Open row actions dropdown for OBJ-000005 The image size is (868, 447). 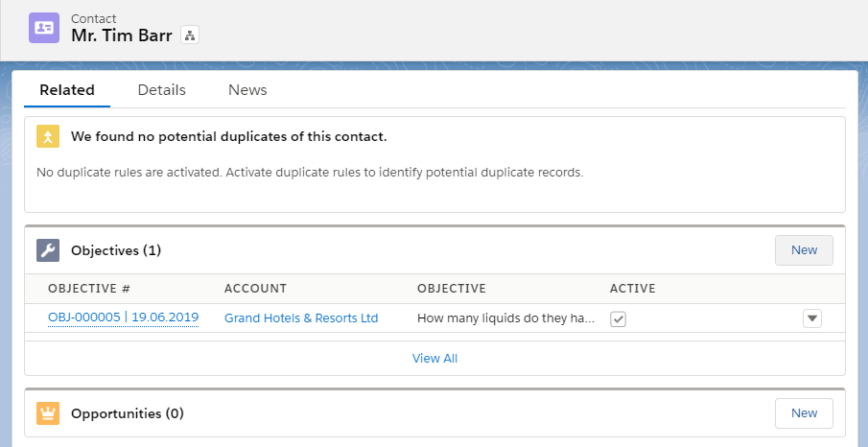click(812, 318)
